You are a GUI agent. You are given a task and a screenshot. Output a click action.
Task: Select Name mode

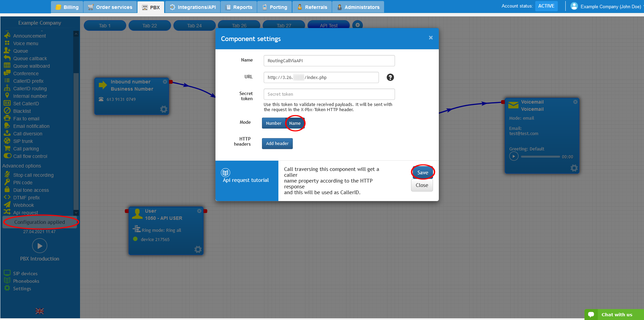295,123
